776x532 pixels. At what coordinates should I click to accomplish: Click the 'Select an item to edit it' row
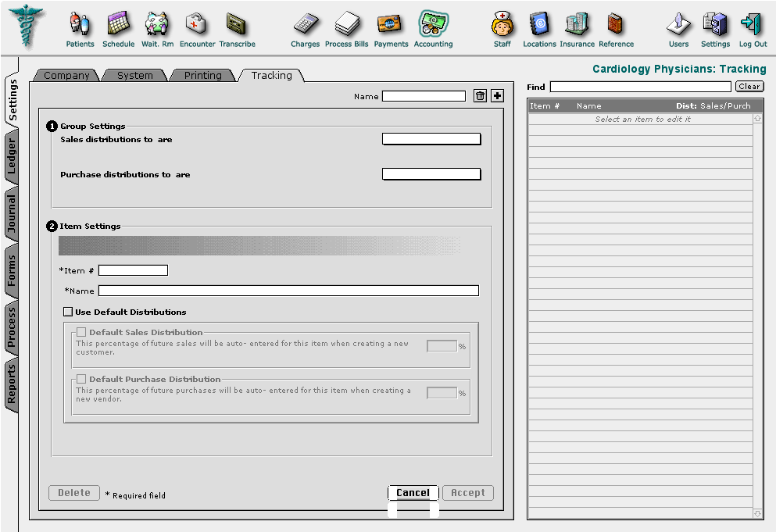click(641, 120)
